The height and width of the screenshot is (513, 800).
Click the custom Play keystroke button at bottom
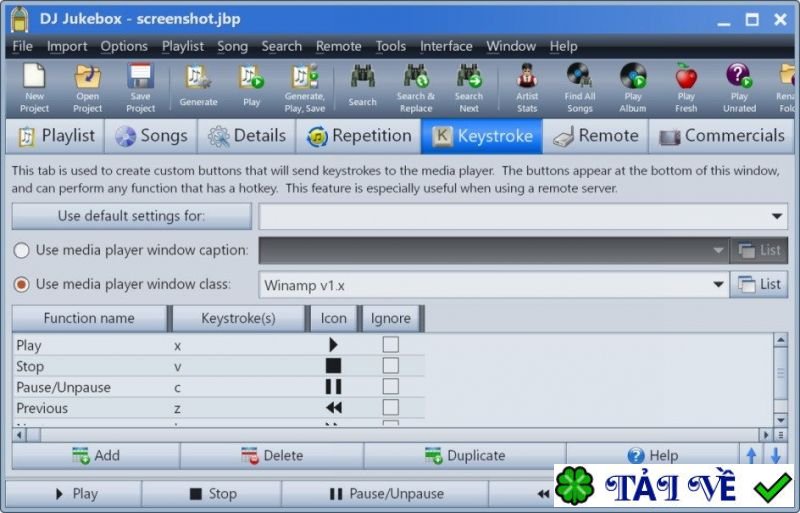74,494
